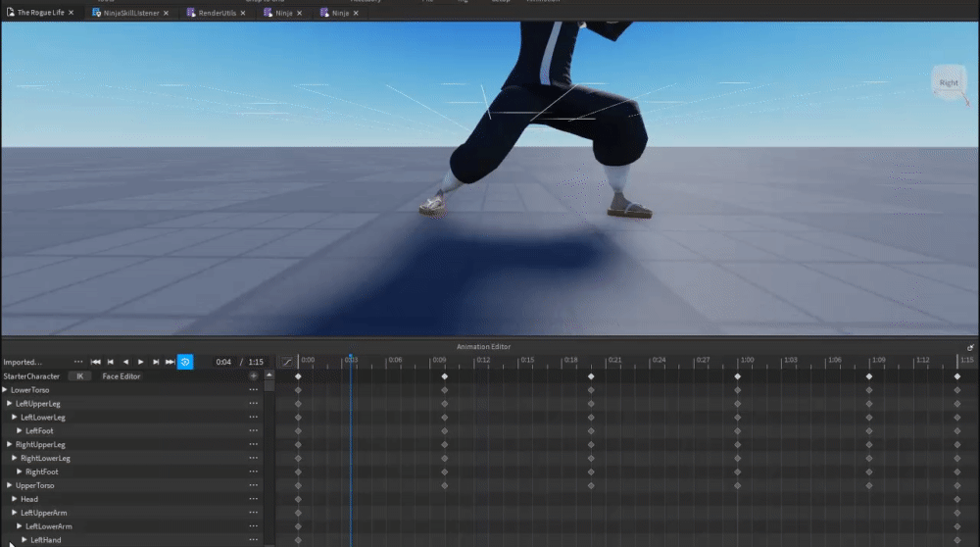This screenshot has height=547, width=980.
Task: Toggle animation looping
Action: pos(185,362)
